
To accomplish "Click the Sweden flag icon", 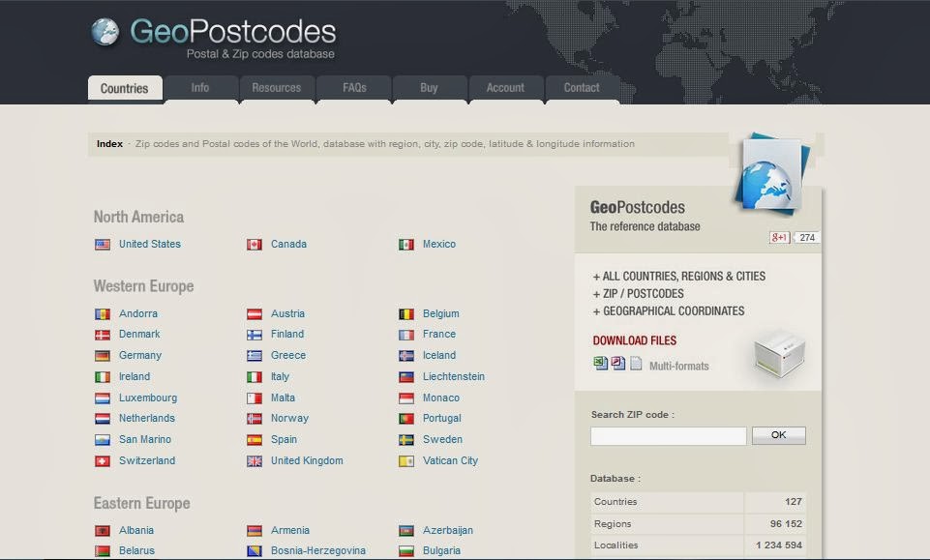I will tap(406, 440).
